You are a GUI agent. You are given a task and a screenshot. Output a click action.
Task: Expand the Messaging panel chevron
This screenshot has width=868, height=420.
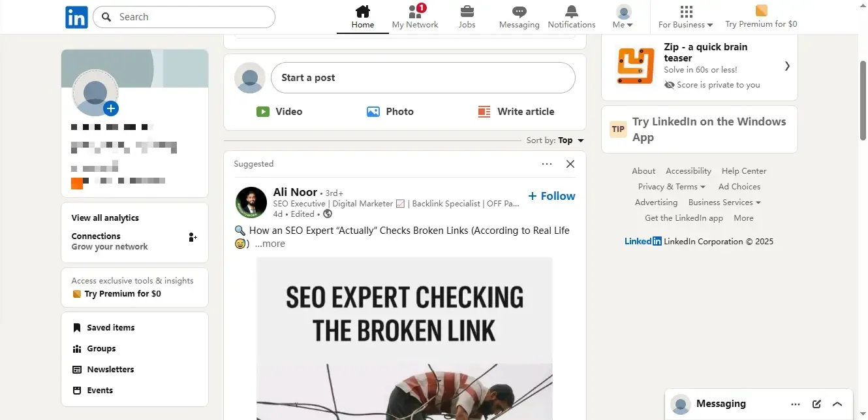[838, 404]
